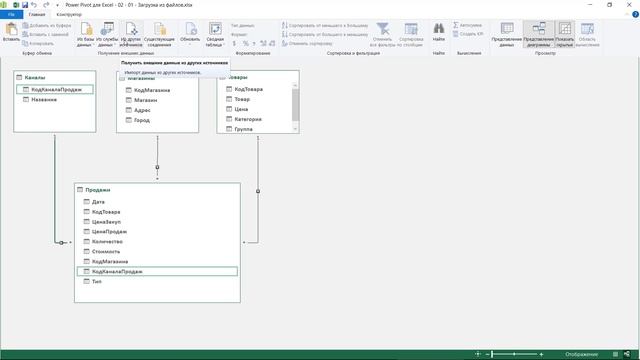Screen dimensions: 640x360
Task: Click Сортировать от меньшего к большему
Action: click(325, 25)
